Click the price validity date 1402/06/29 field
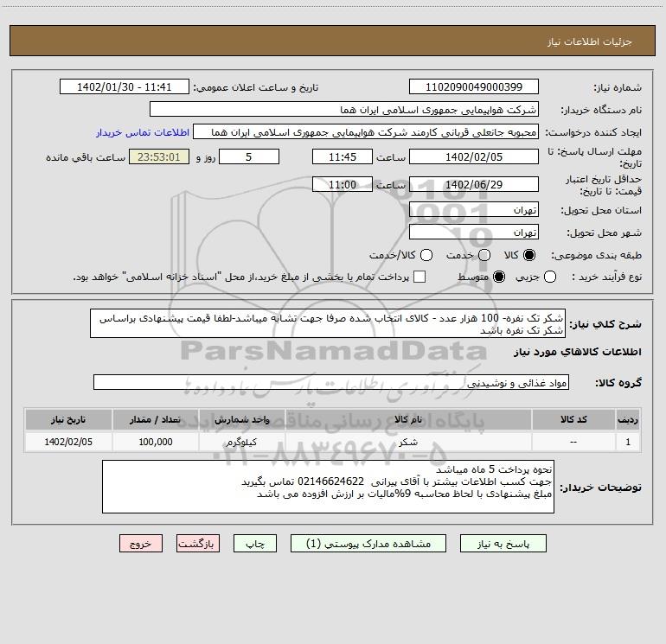 (x=473, y=185)
